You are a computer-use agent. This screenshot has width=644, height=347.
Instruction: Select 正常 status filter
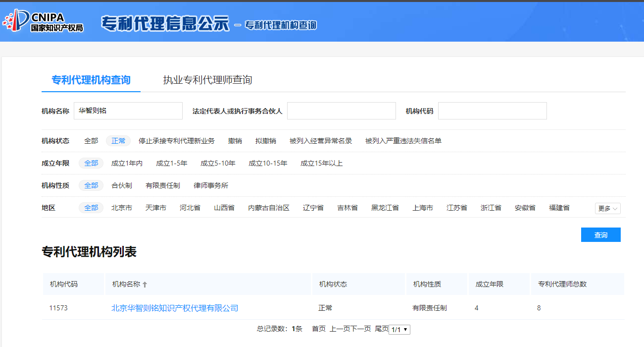(x=118, y=141)
